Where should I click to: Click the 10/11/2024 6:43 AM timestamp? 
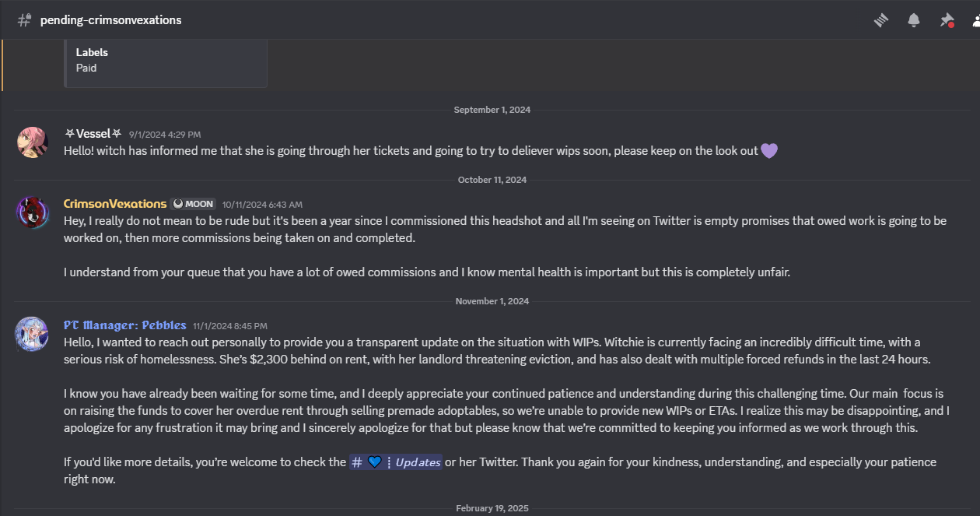point(262,205)
